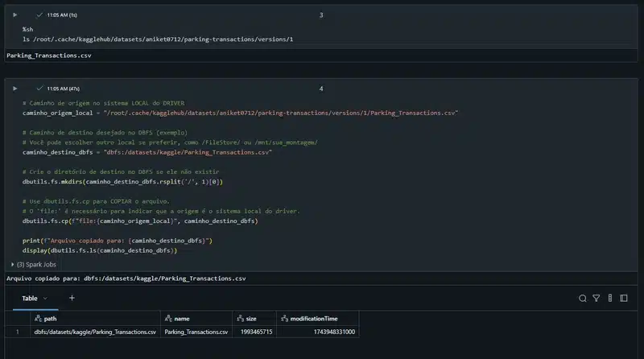Place cursor in the ls kagglehub command line
This screenshot has height=359, width=644.
click(158, 39)
